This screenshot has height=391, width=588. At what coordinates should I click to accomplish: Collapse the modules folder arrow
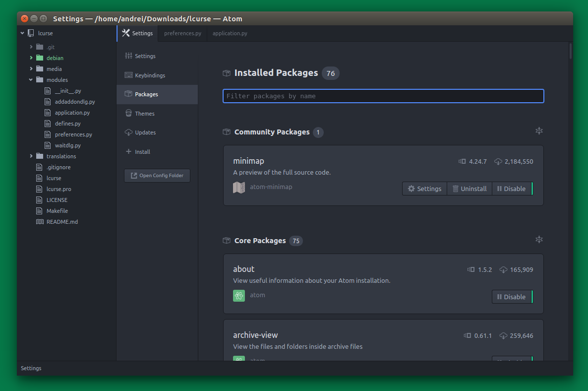tap(31, 79)
